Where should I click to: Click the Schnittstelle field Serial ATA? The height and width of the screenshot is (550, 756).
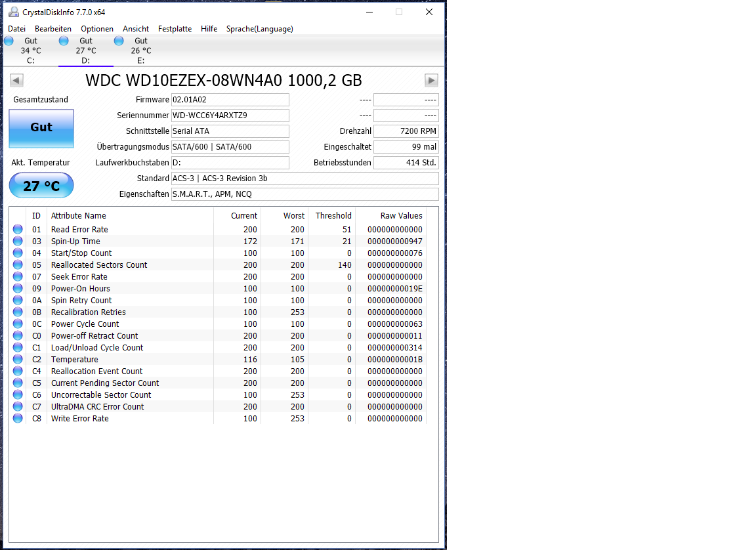(x=230, y=131)
